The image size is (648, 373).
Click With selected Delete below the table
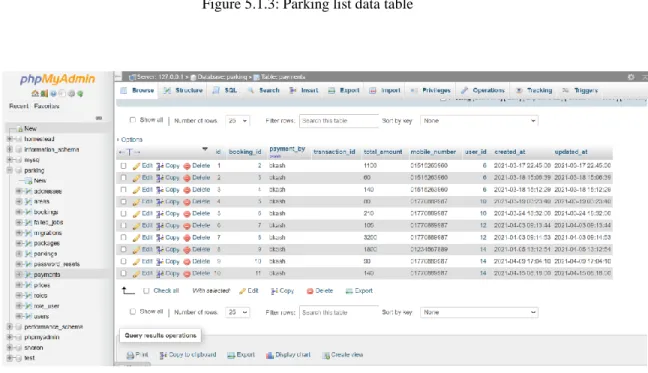(x=320, y=291)
